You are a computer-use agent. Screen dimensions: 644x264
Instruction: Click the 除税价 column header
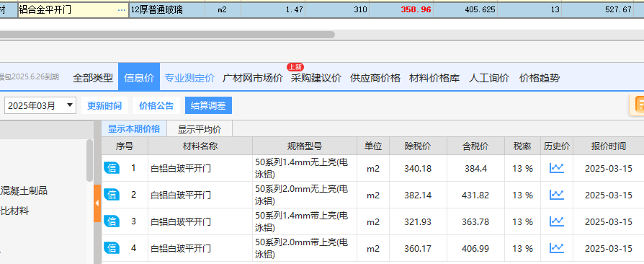click(x=418, y=146)
